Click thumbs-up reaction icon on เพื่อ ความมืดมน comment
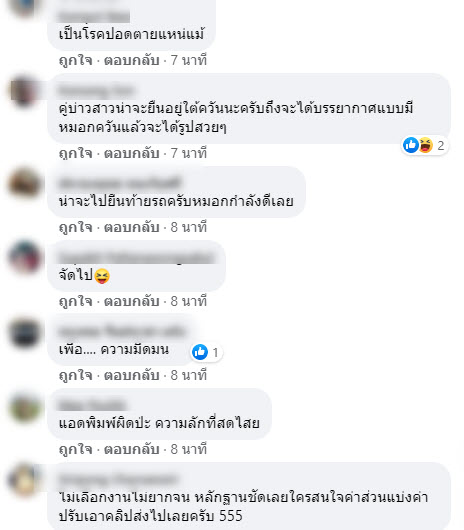This screenshot has width=464, height=530. click(x=200, y=352)
